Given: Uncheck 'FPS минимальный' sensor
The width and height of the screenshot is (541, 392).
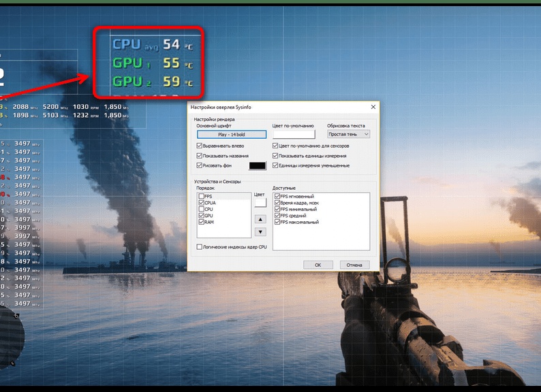Looking at the screenshot, I should point(277,210).
